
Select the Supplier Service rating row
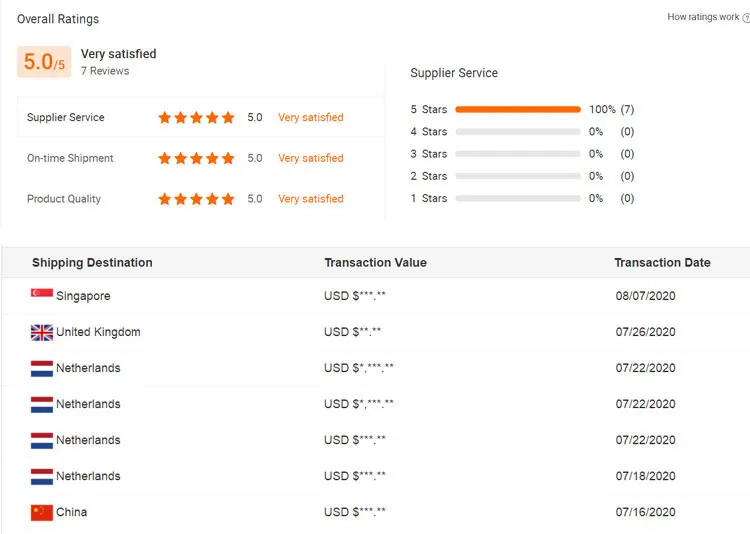[x=201, y=117]
